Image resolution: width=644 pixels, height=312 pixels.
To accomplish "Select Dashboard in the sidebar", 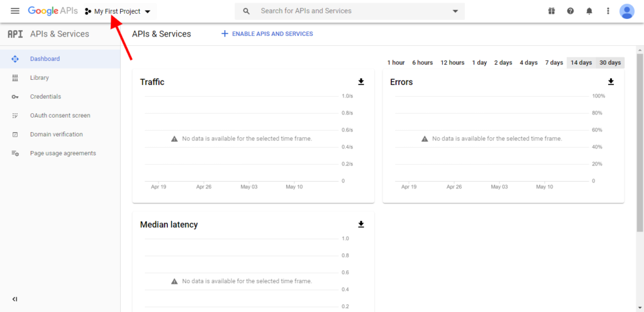I will [60, 58].
